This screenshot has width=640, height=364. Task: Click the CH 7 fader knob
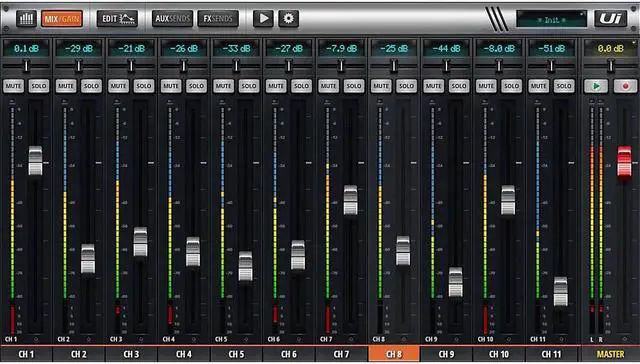[351, 200]
